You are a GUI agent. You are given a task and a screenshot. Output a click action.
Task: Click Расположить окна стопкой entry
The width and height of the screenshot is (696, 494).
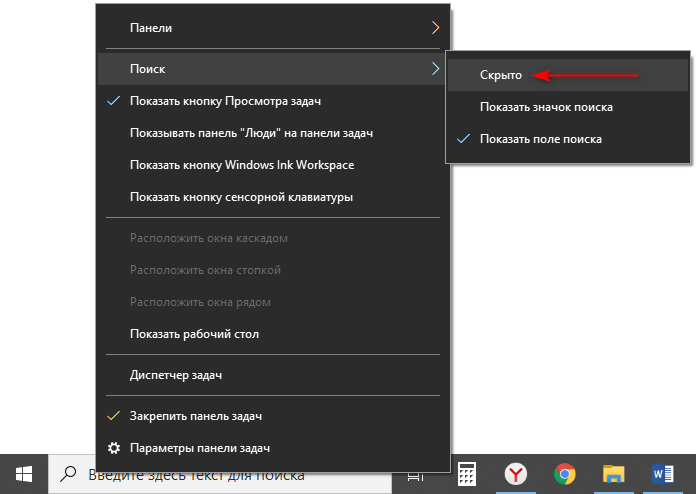[273, 270]
